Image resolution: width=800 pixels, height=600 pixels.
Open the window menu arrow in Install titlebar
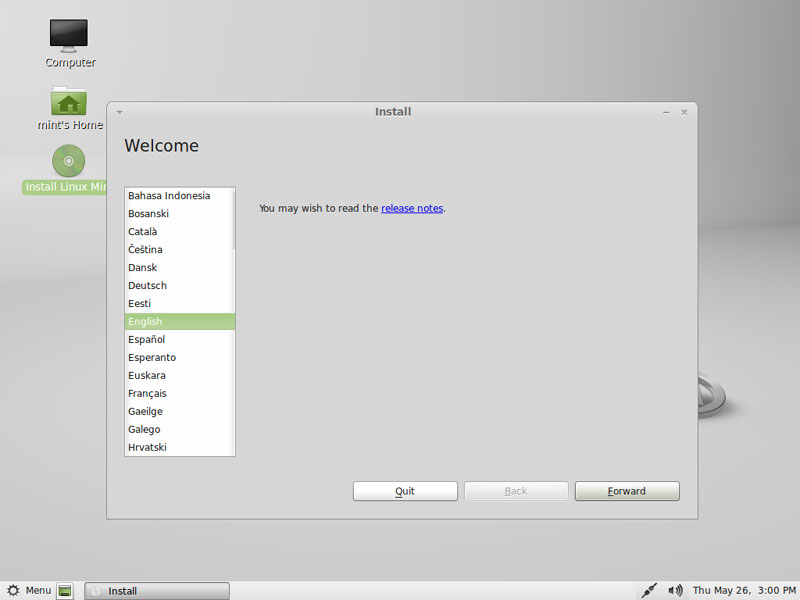pos(119,112)
